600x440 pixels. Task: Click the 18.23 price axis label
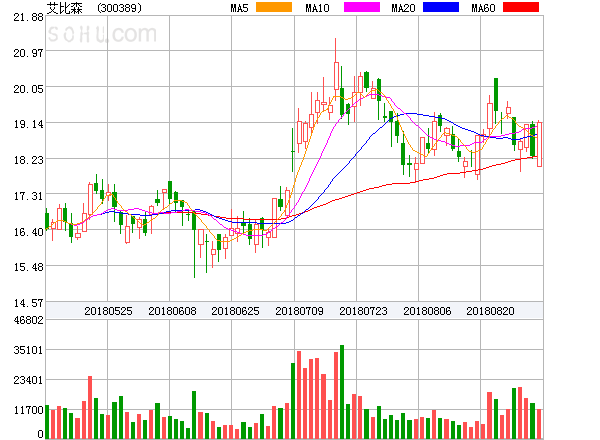click(x=28, y=160)
